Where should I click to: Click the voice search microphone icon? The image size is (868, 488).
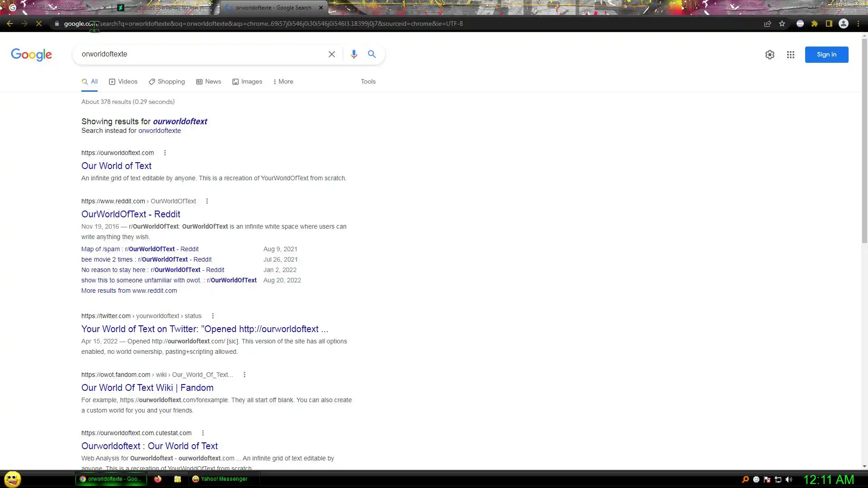coord(354,54)
